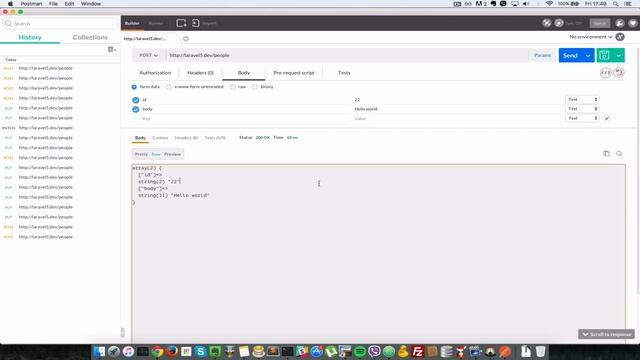The width and height of the screenshot is (640, 360).
Task: Open iTunes from the dock
Action: click(x=128, y=351)
